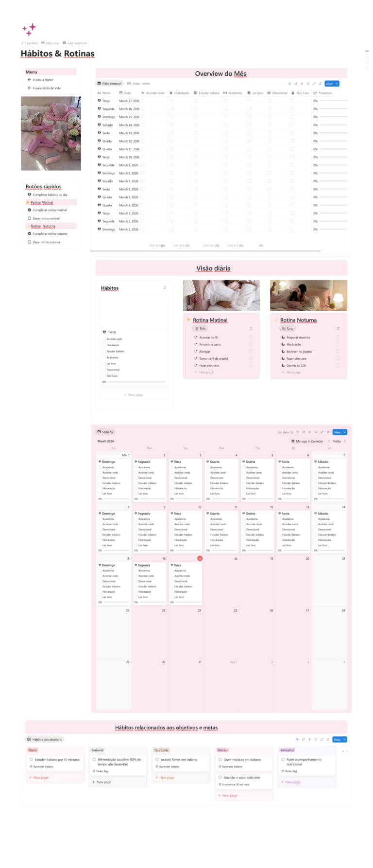Click the filter icon in Overview do Mês toolbar
The height and width of the screenshot is (868, 373).
pos(289,84)
